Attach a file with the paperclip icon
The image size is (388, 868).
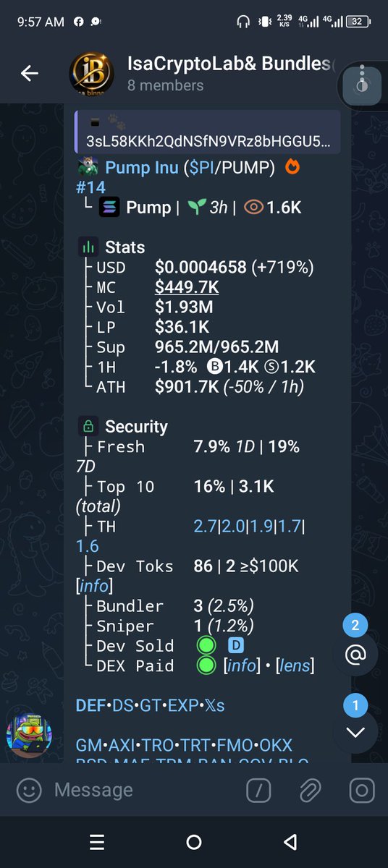pos(310,790)
